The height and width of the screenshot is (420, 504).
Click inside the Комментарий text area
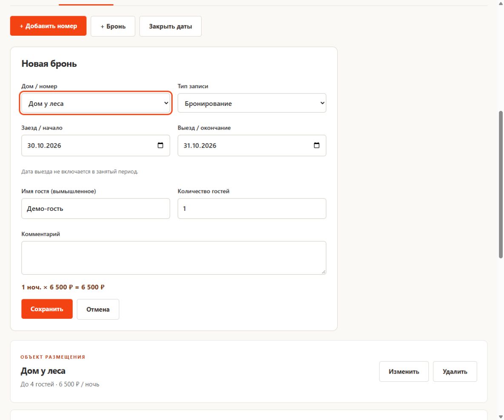(174, 258)
